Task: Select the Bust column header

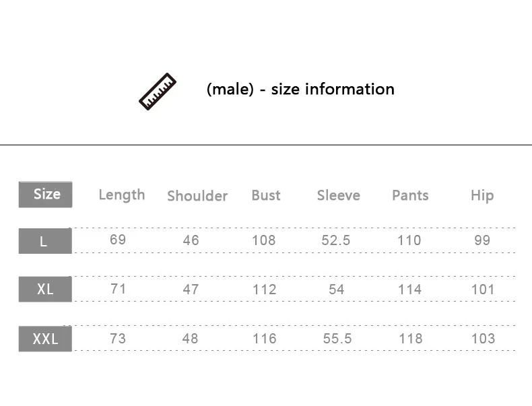Action: point(266,195)
